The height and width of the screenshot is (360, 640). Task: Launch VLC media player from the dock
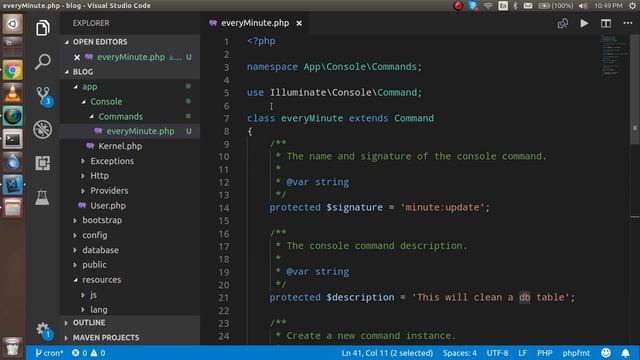pos(13,93)
